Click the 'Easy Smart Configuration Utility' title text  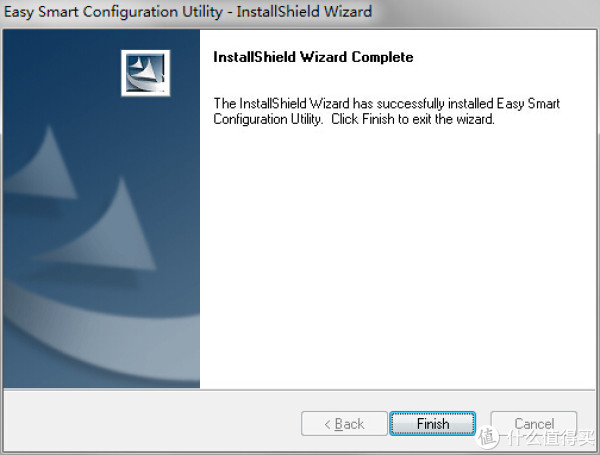113,11
